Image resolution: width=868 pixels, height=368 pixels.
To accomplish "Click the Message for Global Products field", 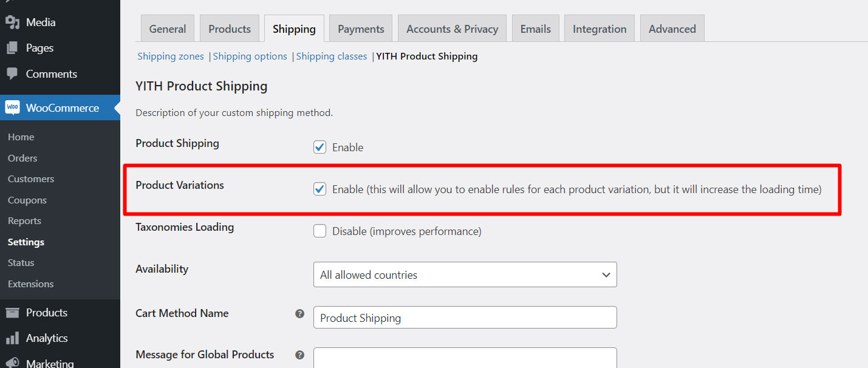I will (x=465, y=358).
